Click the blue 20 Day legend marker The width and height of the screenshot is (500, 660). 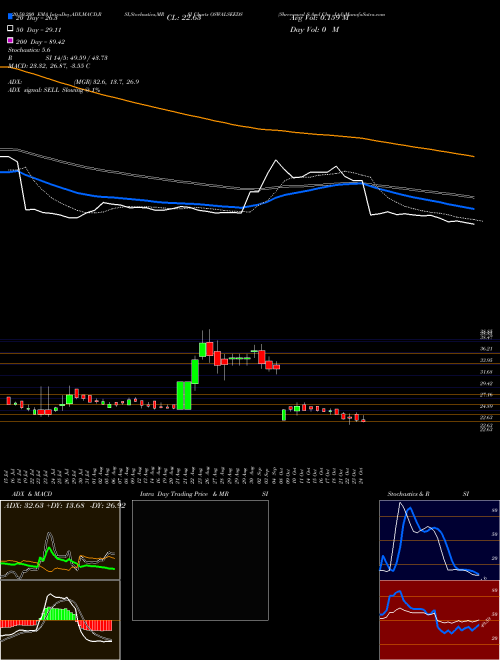click(x=10, y=17)
